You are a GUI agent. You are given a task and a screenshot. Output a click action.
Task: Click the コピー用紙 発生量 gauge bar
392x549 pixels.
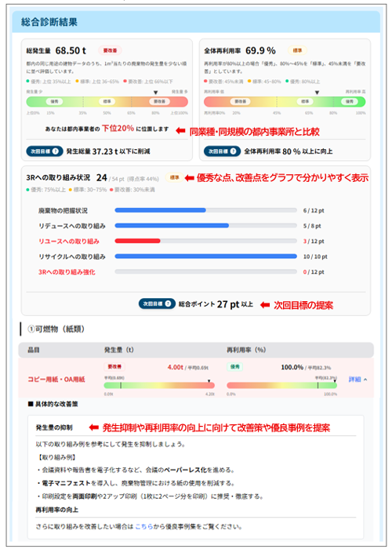tap(159, 386)
